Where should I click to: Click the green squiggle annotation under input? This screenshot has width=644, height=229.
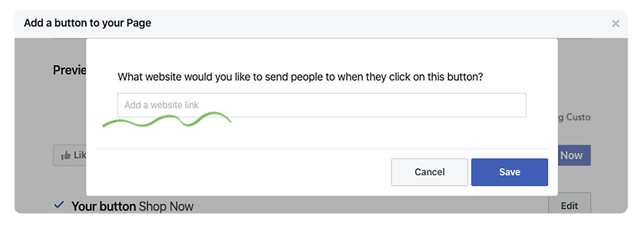[x=166, y=120]
